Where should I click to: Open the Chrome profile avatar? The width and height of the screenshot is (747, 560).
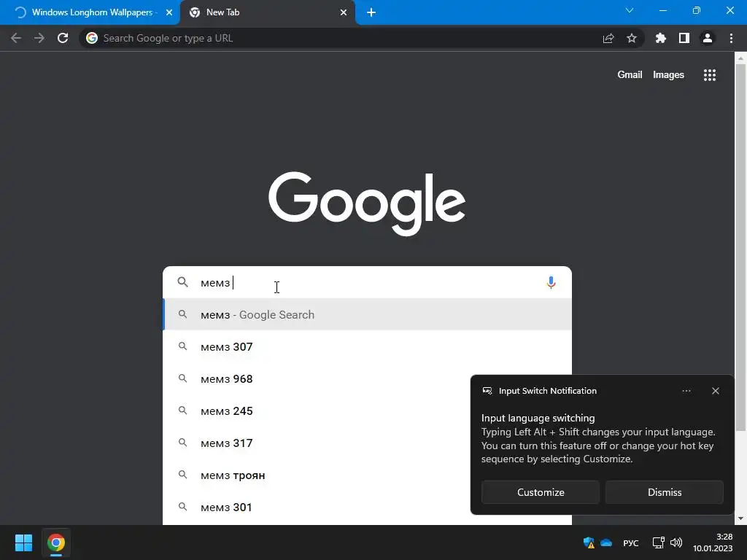708,38
